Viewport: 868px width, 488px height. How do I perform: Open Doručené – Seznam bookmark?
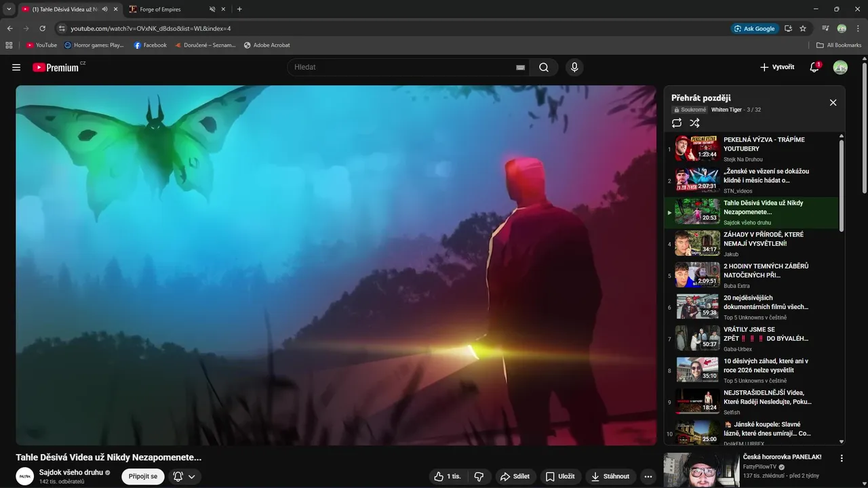click(205, 45)
